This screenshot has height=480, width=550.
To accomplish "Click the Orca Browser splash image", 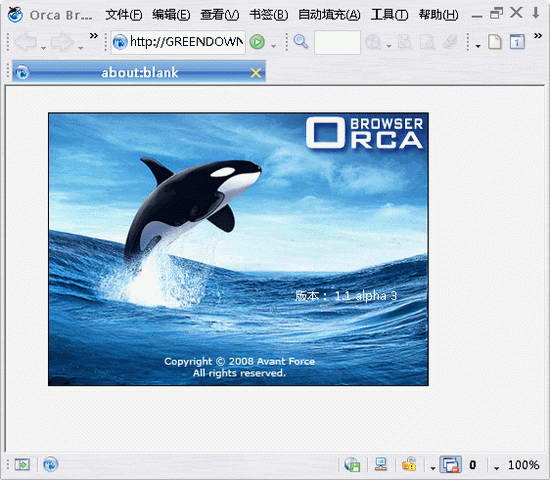I will [x=238, y=249].
